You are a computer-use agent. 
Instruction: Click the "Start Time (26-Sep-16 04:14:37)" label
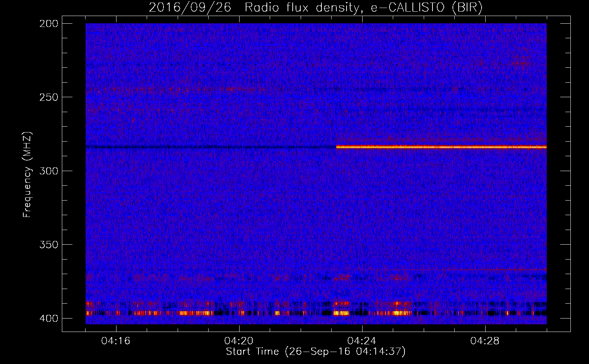coord(316,352)
